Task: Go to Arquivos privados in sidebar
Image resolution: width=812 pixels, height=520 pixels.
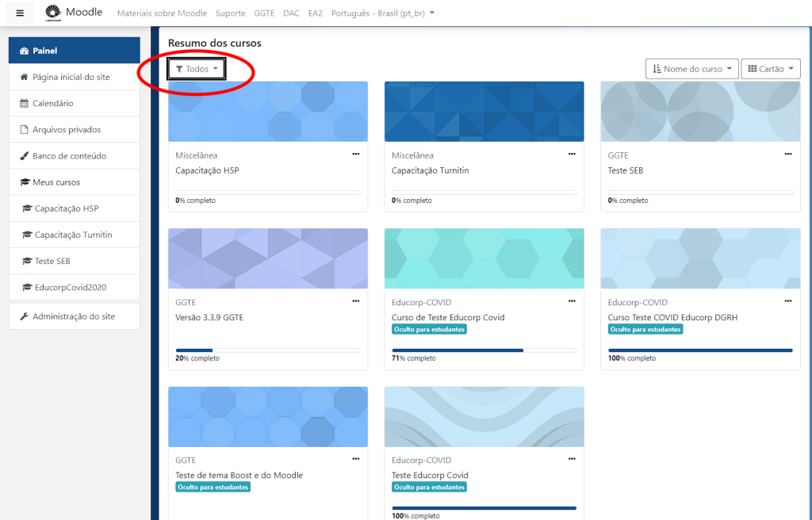Action: point(67,130)
